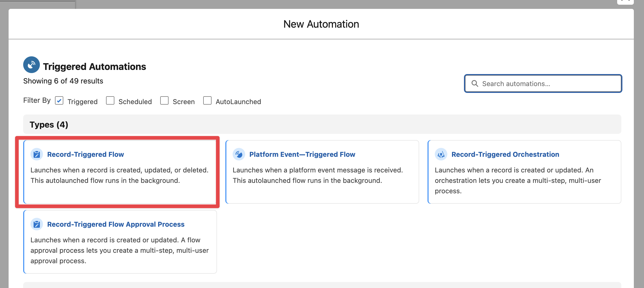Click the multi-step orchestration description text
This screenshot has width=644, height=288.
click(518, 181)
